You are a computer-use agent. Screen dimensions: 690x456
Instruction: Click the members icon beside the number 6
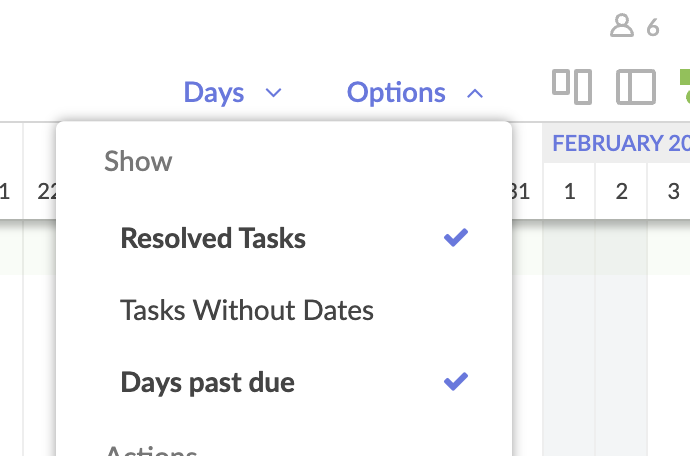click(622, 26)
